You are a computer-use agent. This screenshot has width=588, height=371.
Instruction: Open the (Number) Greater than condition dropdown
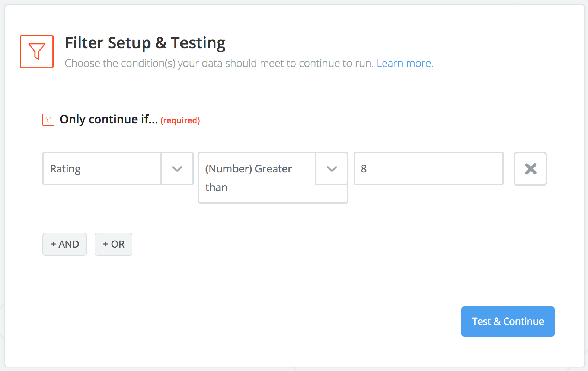click(x=331, y=168)
